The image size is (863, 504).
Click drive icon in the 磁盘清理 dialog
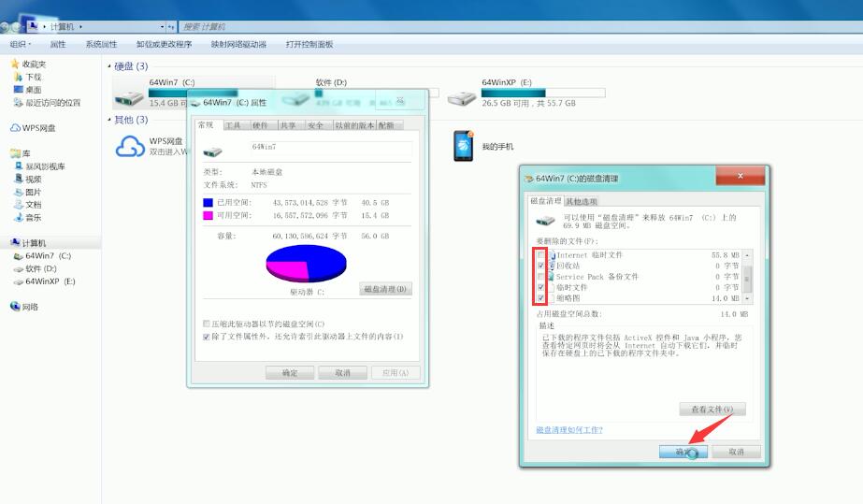click(x=545, y=221)
